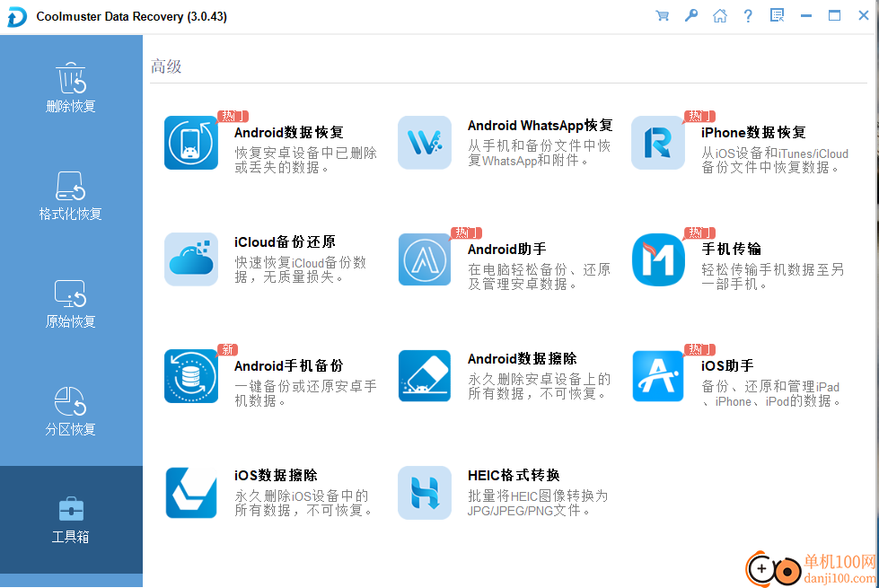Minimize the Coolmuster window
This screenshot has height=588, width=879.
pyautogui.click(x=806, y=15)
